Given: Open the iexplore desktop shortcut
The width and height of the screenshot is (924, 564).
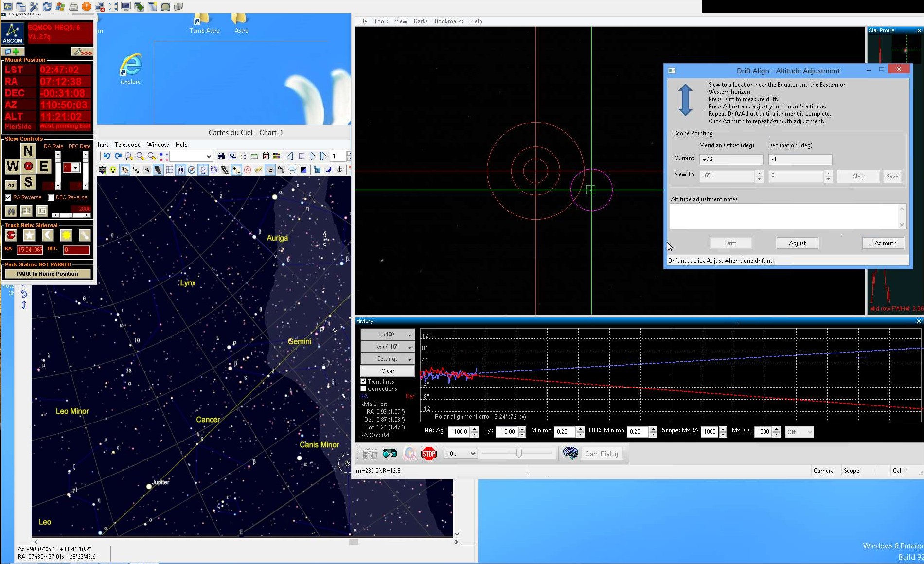Looking at the screenshot, I should [x=130, y=69].
